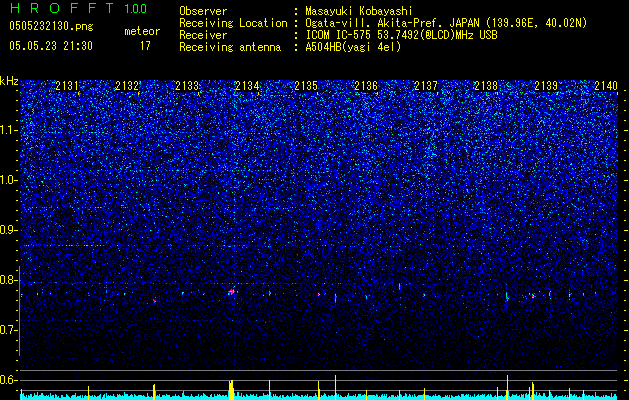Click the meteor count label
The image size is (629, 400).
click(x=142, y=31)
